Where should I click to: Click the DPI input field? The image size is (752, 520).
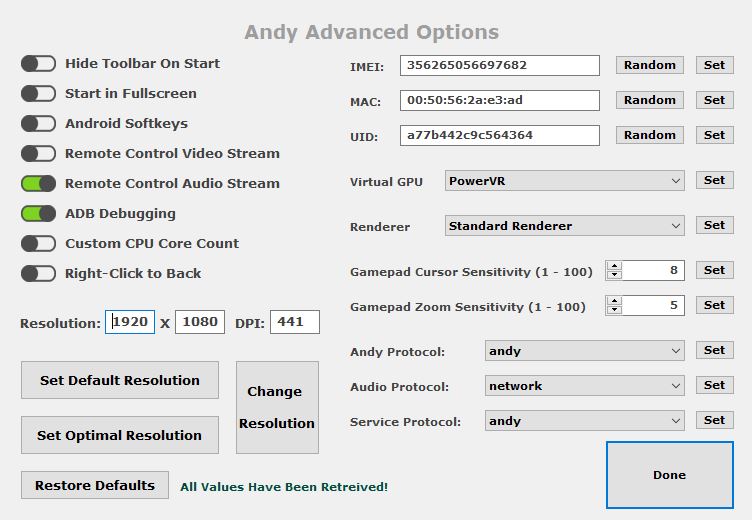pyautogui.click(x=295, y=322)
